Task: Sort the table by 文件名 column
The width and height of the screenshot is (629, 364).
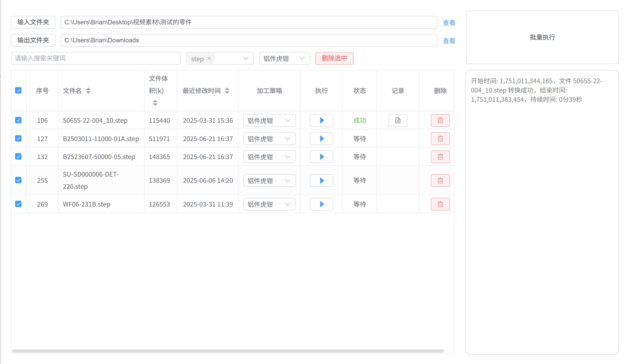Action: tap(88, 91)
